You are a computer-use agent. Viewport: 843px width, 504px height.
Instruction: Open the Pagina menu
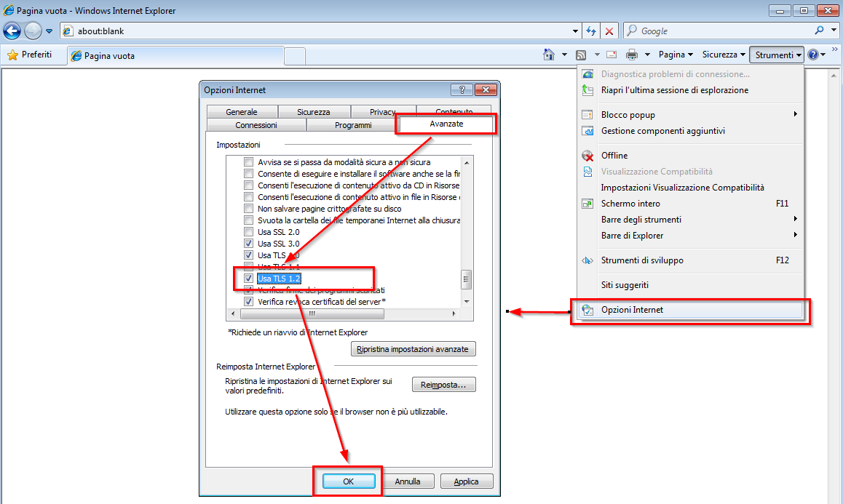point(676,55)
